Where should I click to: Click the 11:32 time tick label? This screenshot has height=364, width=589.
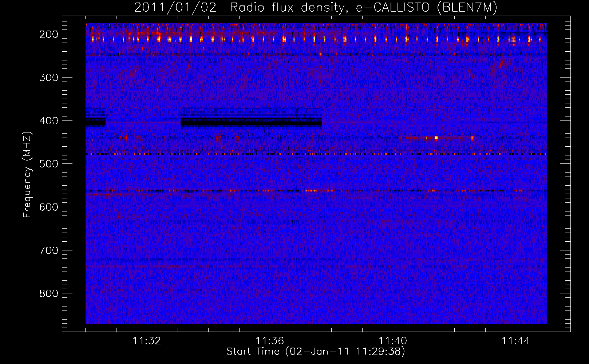[147, 341]
